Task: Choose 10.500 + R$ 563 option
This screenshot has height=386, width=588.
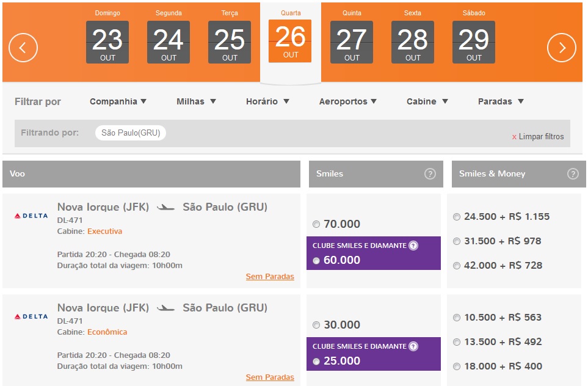Action: [456, 318]
